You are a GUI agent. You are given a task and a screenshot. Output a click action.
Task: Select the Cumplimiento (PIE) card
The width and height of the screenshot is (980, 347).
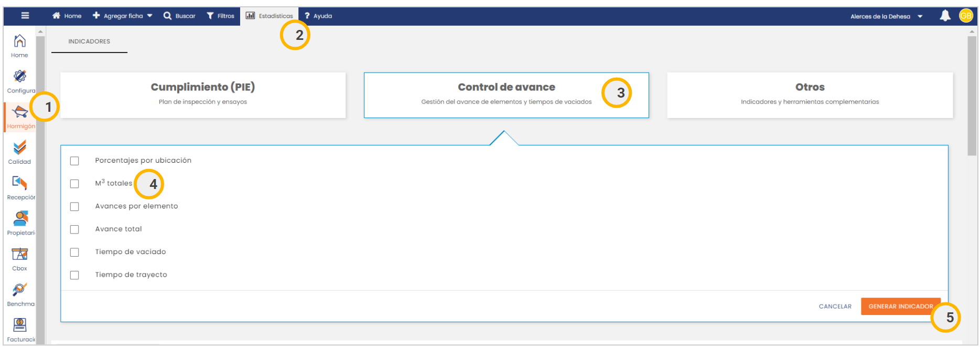pos(203,95)
